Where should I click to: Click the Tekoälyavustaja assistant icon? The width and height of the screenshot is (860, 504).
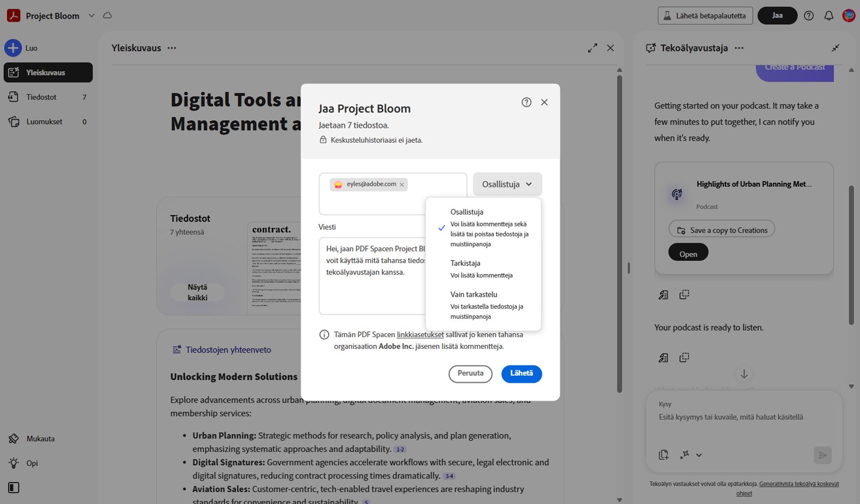(x=651, y=48)
